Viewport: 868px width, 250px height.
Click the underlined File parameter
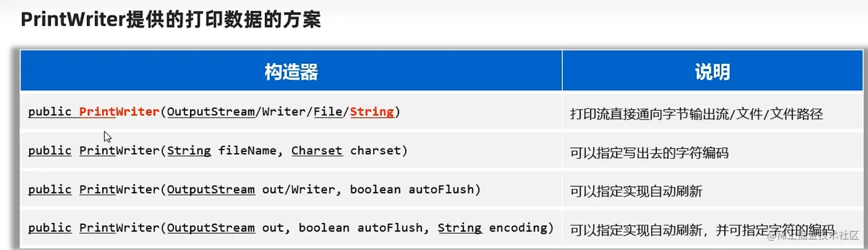pos(328,111)
